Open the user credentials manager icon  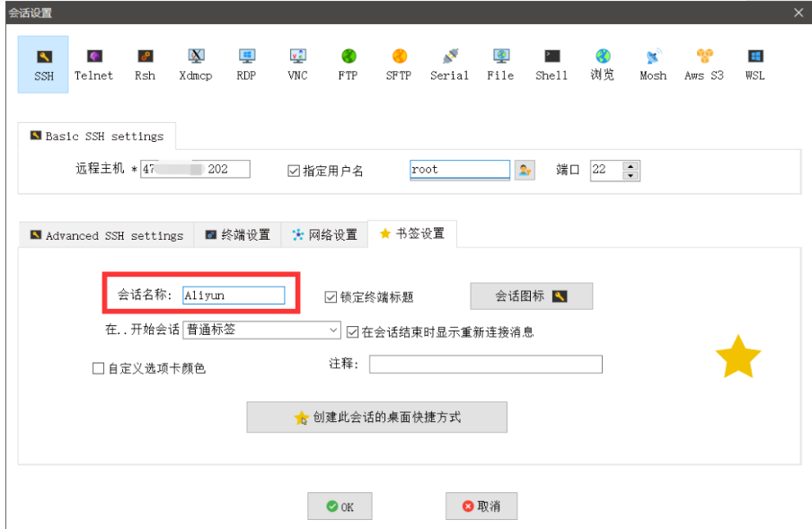tap(525, 170)
